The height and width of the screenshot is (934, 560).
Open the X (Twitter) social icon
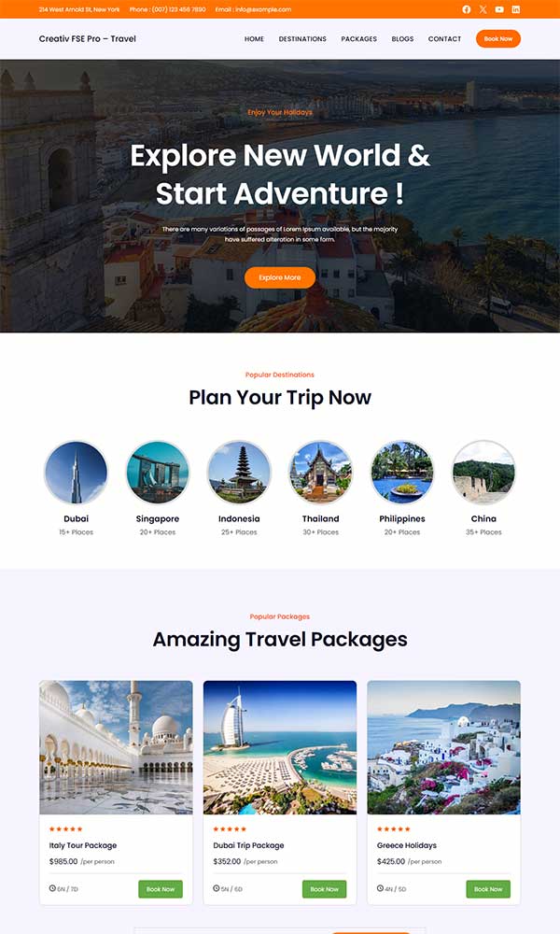pos(483,9)
